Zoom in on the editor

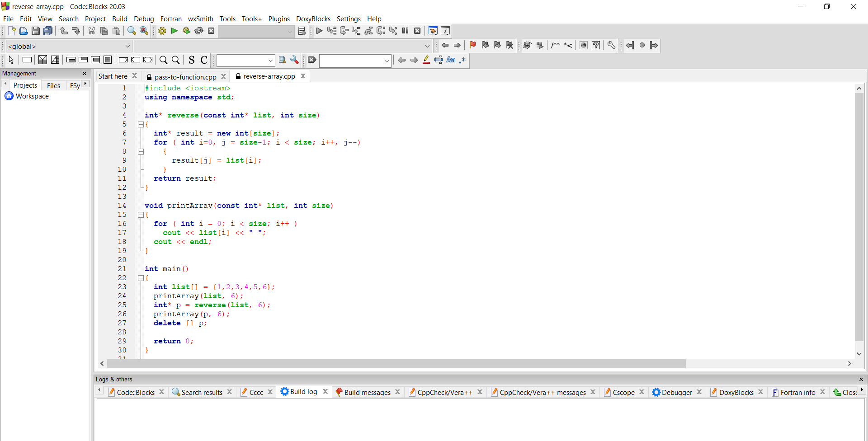(164, 60)
